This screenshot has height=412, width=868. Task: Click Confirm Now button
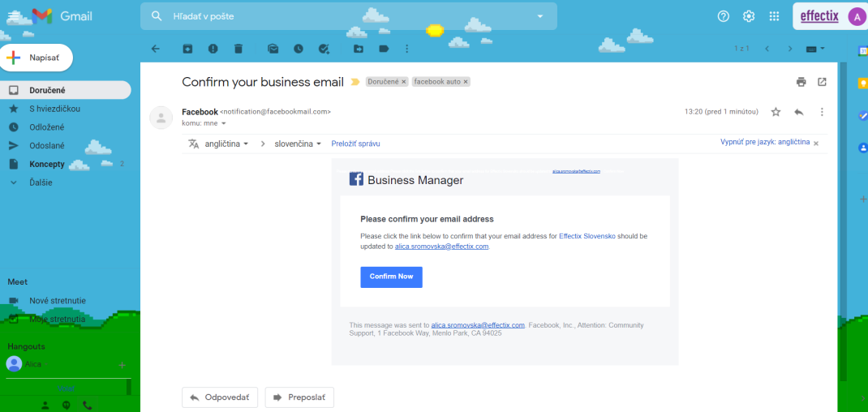coord(391,277)
